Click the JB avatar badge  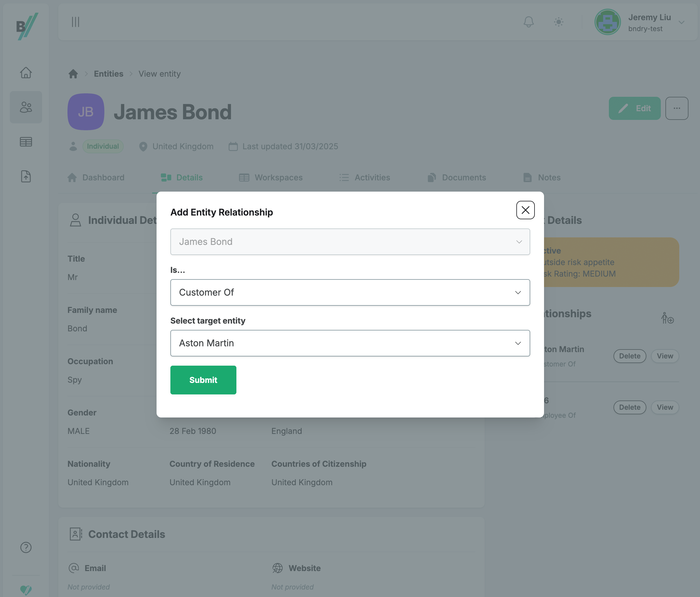[86, 112]
